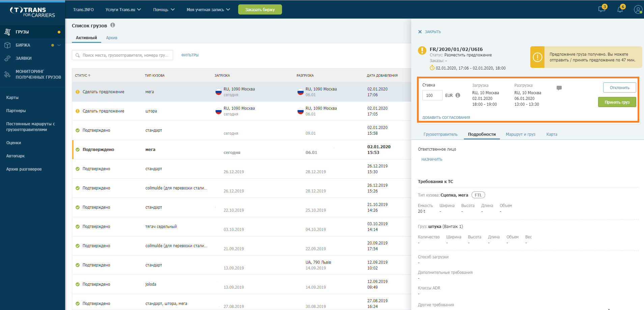Open Партнеры in the sidebar
This screenshot has height=310, width=644.
tap(16, 111)
